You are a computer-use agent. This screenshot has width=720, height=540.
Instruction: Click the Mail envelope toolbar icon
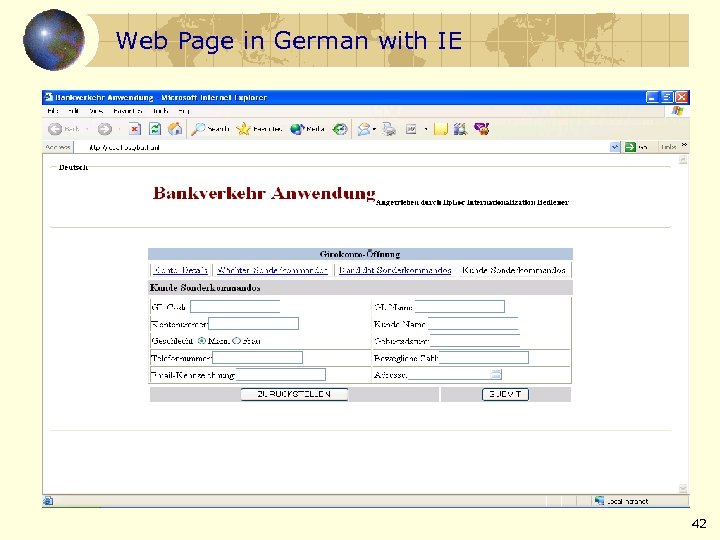tap(364, 129)
